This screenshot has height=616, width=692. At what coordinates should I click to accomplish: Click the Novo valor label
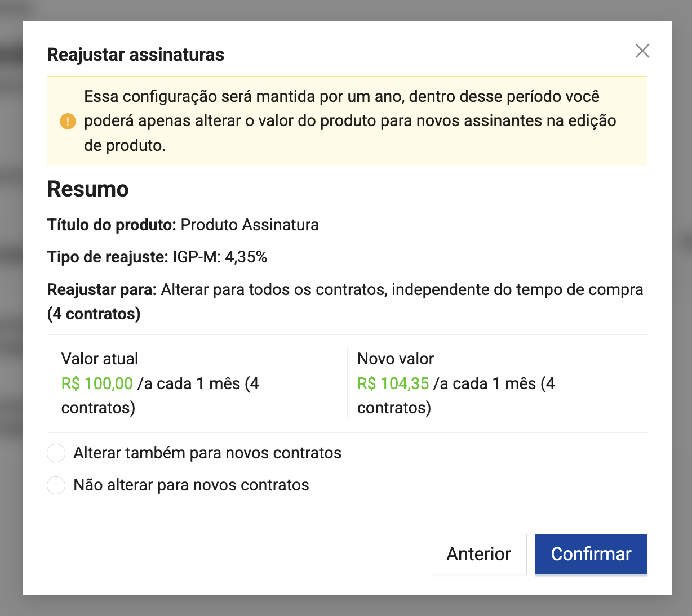[396, 359]
